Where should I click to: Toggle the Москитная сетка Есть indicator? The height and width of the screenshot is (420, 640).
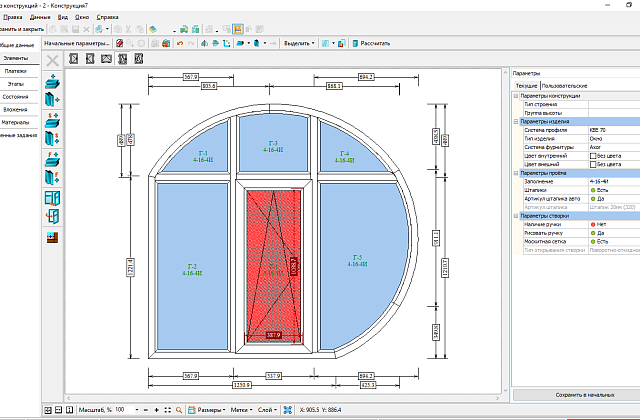pyautogui.click(x=593, y=242)
